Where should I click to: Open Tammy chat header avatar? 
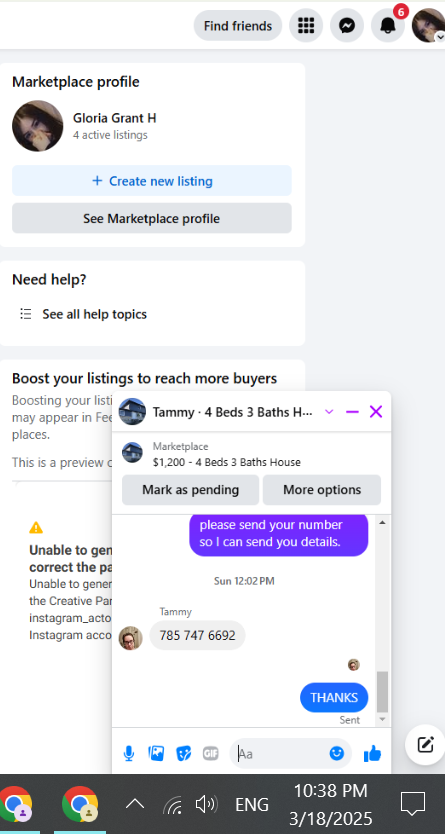[x=132, y=412]
